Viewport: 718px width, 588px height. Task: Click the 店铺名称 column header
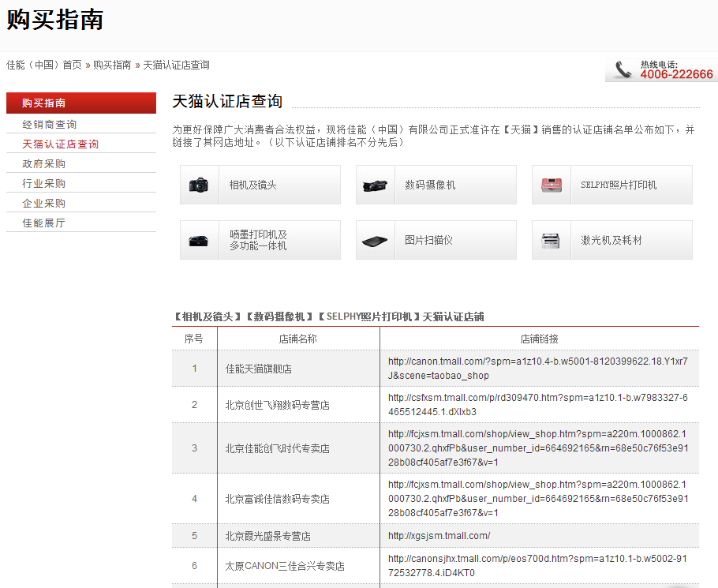[297, 339]
